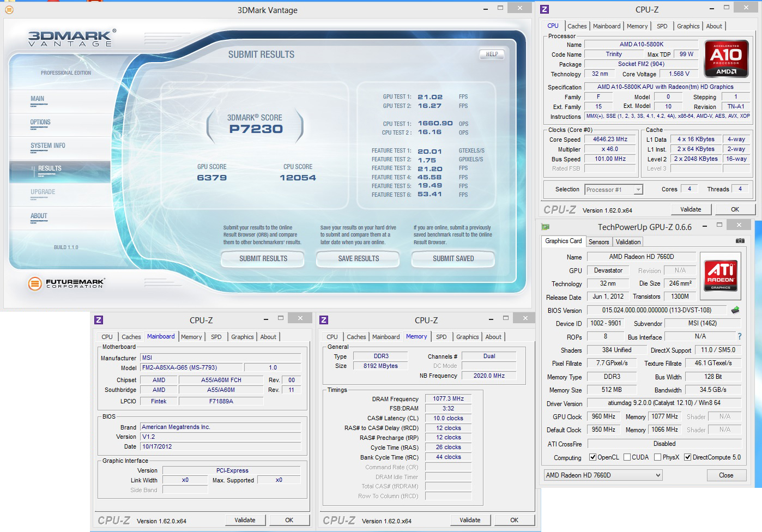Image resolution: width=762 pixels, height=532 pixels.
Task: Click the GPU-Z title bar icon
Action: 545,226
